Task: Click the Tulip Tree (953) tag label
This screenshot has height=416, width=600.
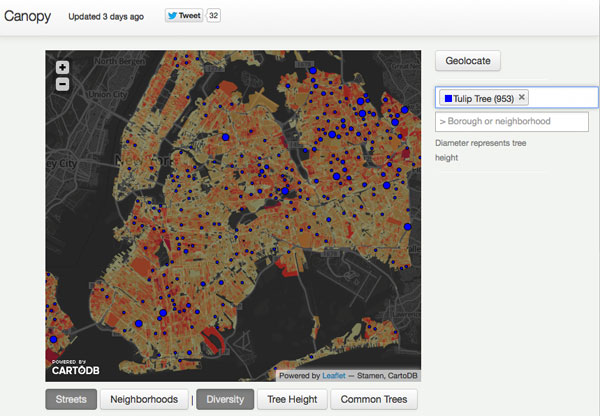Action: click(484, 98)
